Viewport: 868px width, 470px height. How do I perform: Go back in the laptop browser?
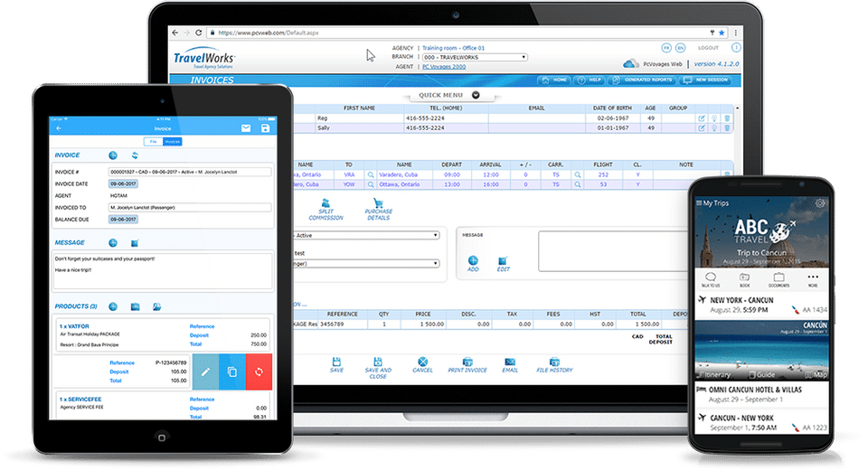175,33
